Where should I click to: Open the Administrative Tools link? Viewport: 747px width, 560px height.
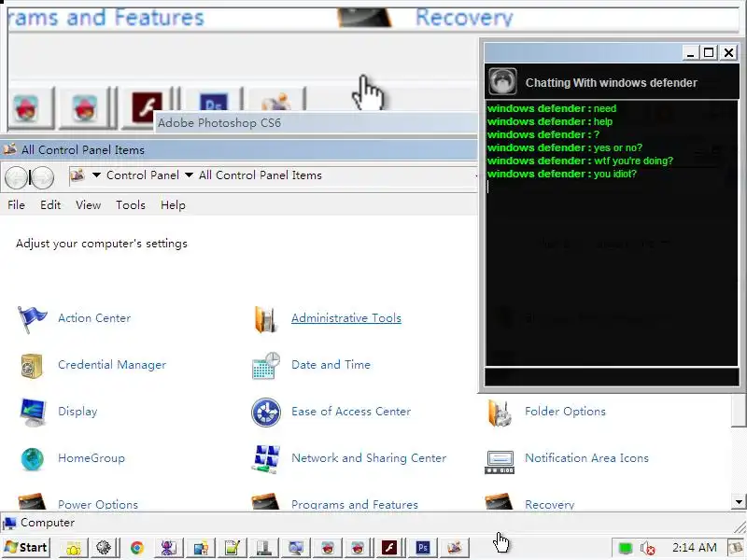coord(346,318)
